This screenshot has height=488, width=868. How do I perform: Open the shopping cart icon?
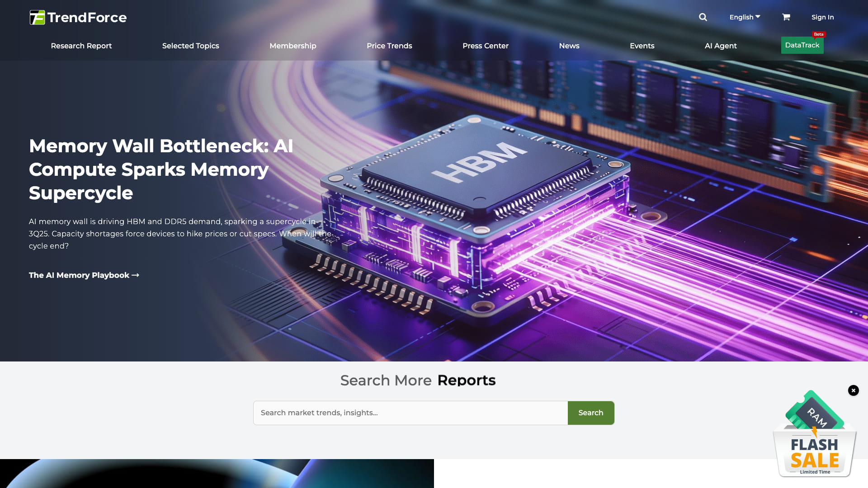[786, 17]
